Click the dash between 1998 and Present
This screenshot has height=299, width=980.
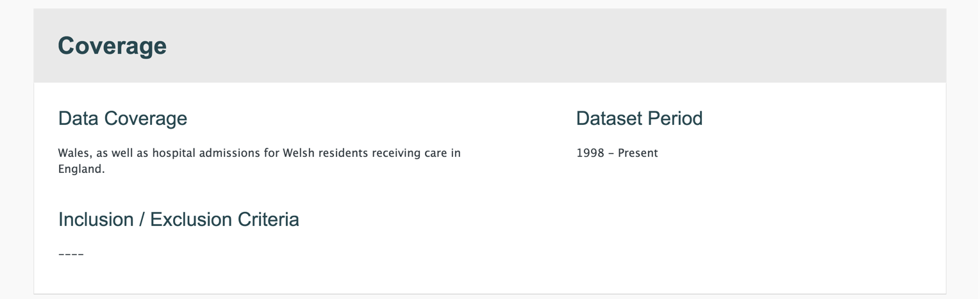tap(610, 153)
